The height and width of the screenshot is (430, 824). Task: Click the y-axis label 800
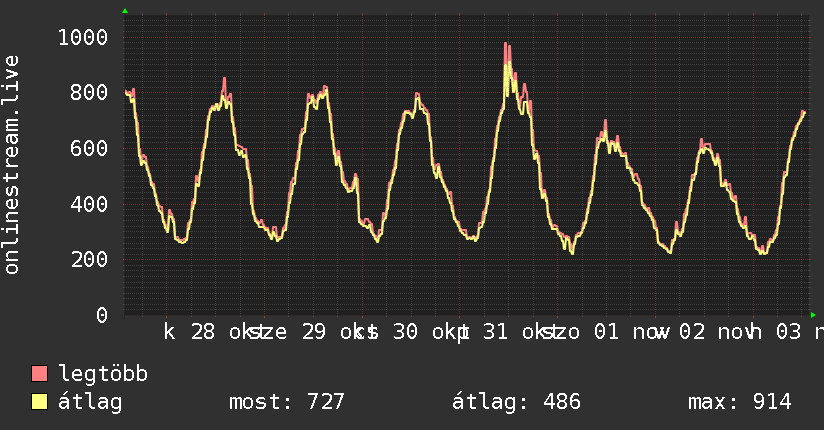(x=89, y=93)
